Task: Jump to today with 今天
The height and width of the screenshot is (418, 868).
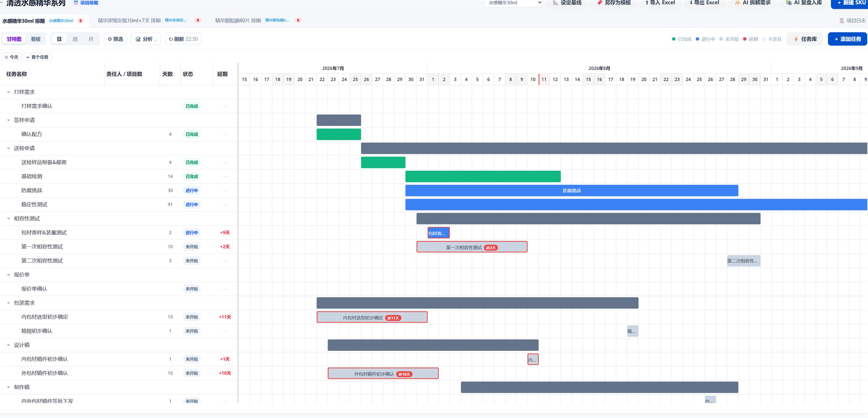Action: pyautogui.click(x=11, y=57)
